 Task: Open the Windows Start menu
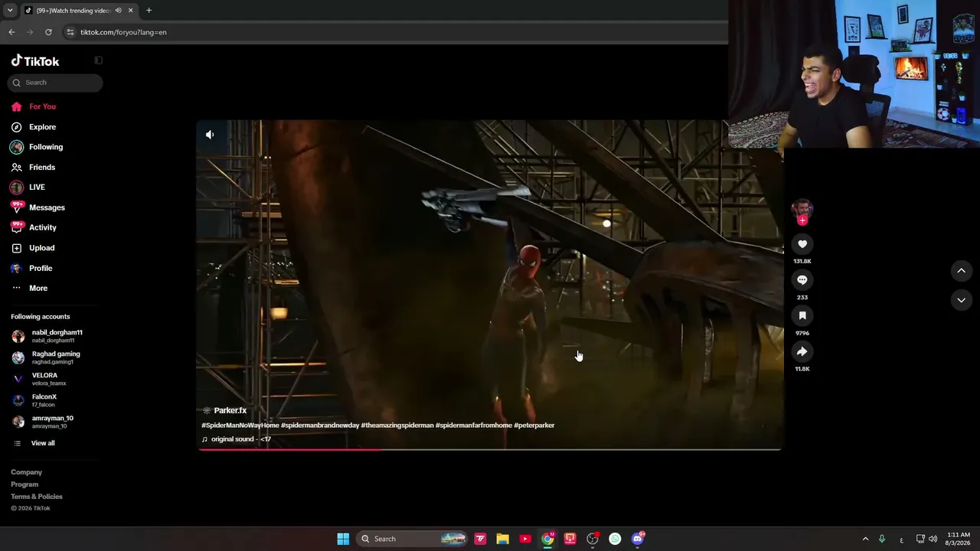pyautogui.click(x=343, y=539)
